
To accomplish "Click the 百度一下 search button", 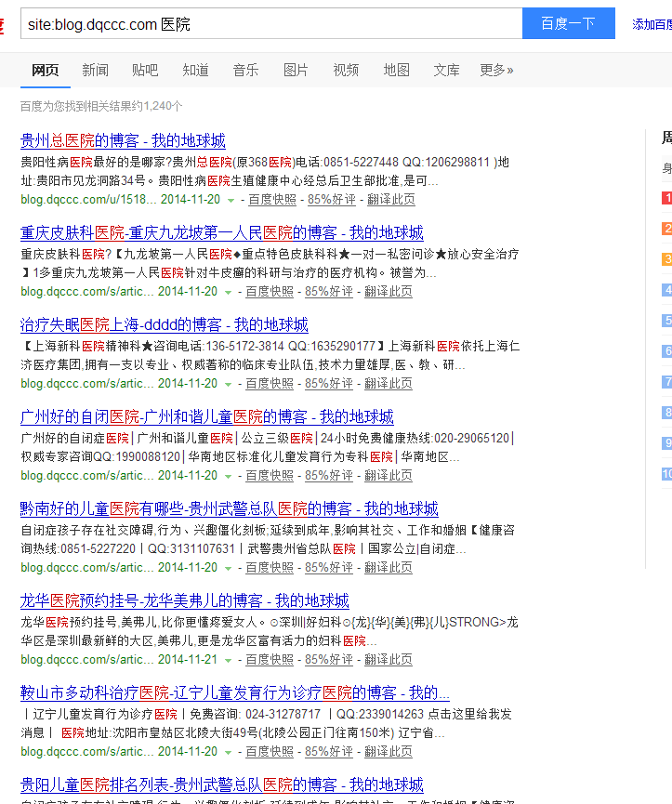I will (x=569, y=23).
